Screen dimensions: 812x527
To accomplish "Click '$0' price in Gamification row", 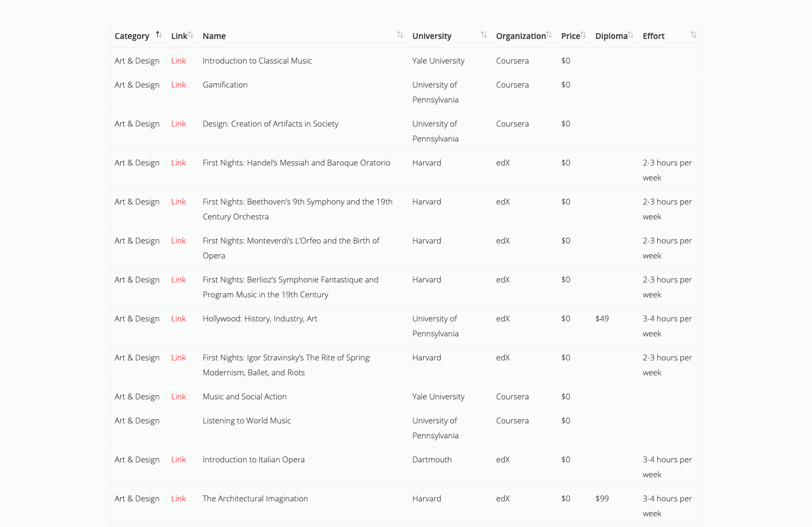I will tap(566, 85).
